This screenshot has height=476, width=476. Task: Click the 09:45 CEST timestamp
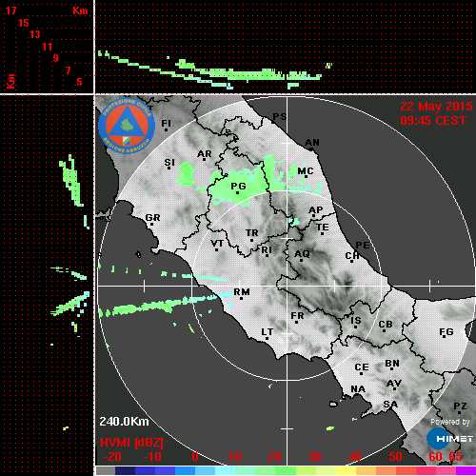(x=433, y=121)
